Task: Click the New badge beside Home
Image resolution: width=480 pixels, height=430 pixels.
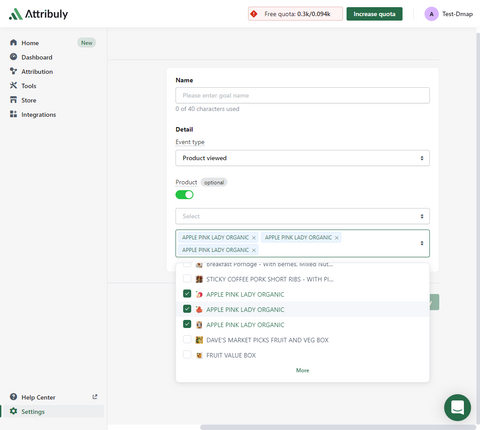Action: coord(87,43)
